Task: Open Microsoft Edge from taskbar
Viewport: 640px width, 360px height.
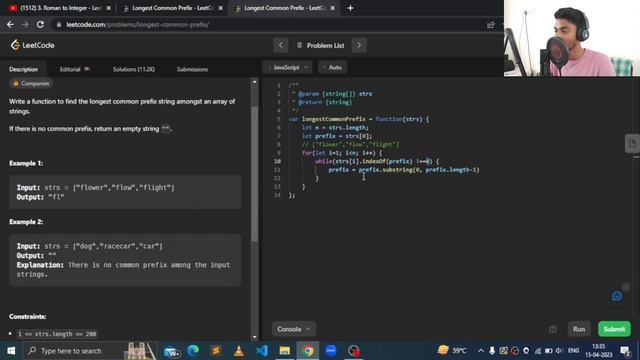Action: 193,351
